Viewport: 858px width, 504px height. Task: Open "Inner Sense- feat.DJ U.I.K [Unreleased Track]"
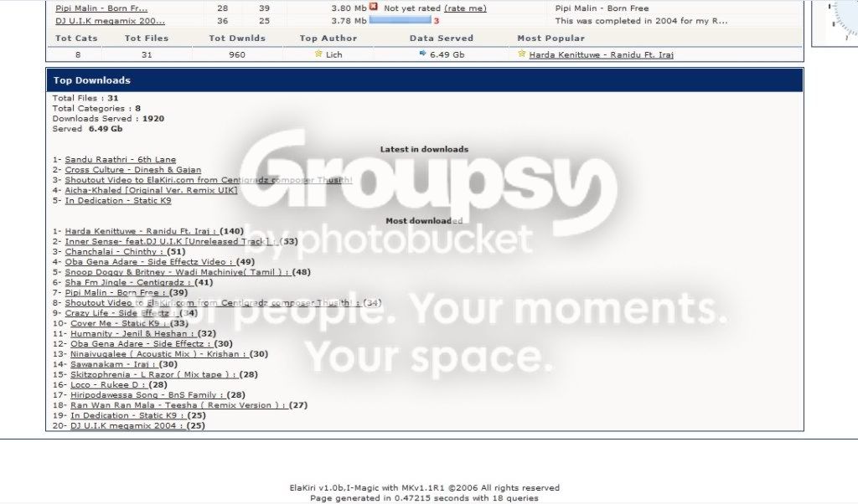tap(171, 242)
